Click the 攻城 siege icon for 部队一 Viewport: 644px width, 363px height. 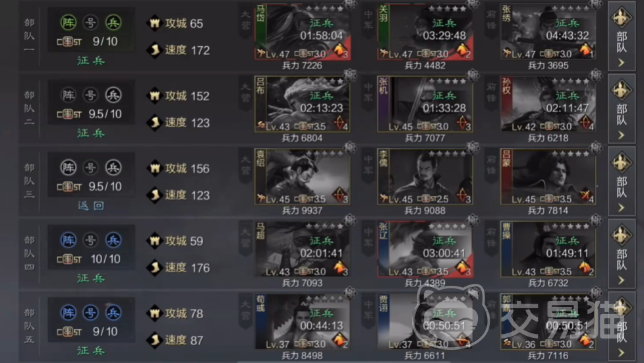click(x=154, y=24)
